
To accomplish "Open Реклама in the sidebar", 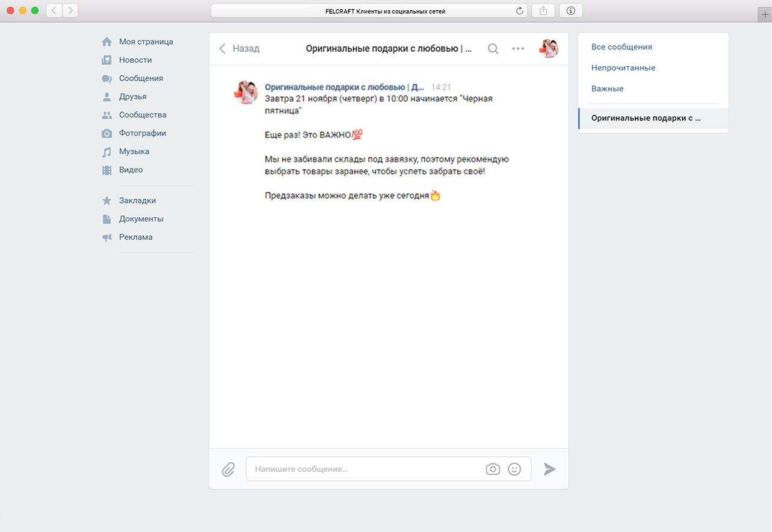I will (136, 237).
